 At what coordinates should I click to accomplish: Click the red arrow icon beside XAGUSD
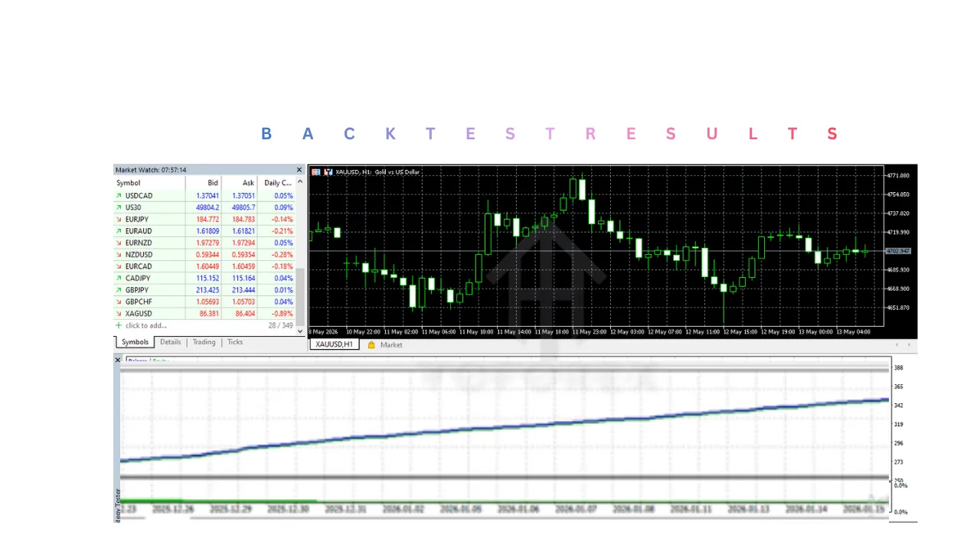(119, 314)
